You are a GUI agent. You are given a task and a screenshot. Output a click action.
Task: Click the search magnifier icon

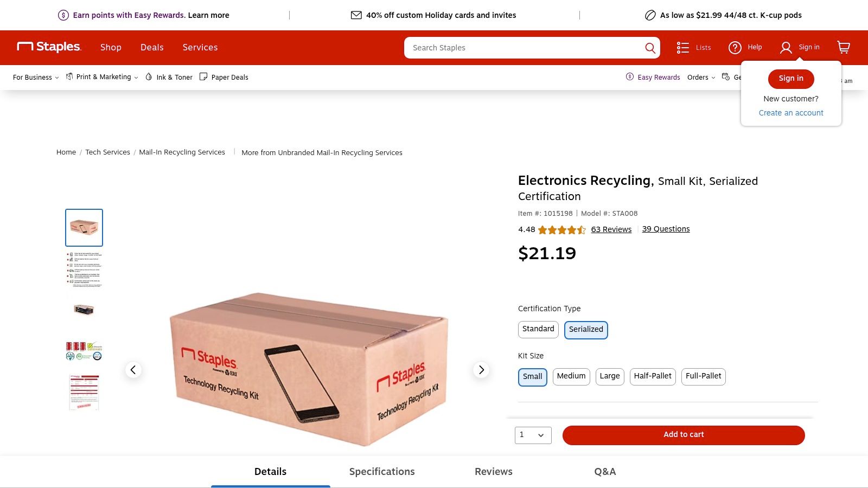(650, 48)
